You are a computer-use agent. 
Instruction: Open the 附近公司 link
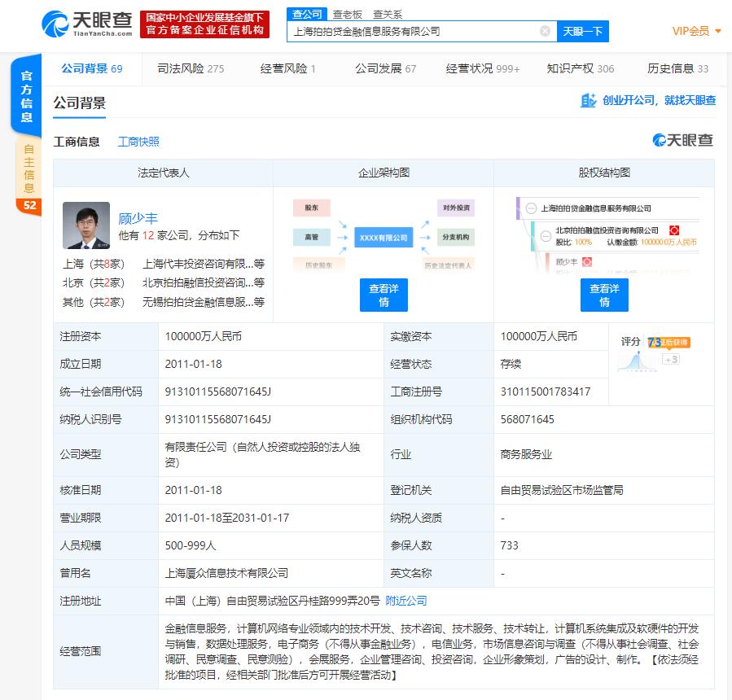[x=406, y=601]
